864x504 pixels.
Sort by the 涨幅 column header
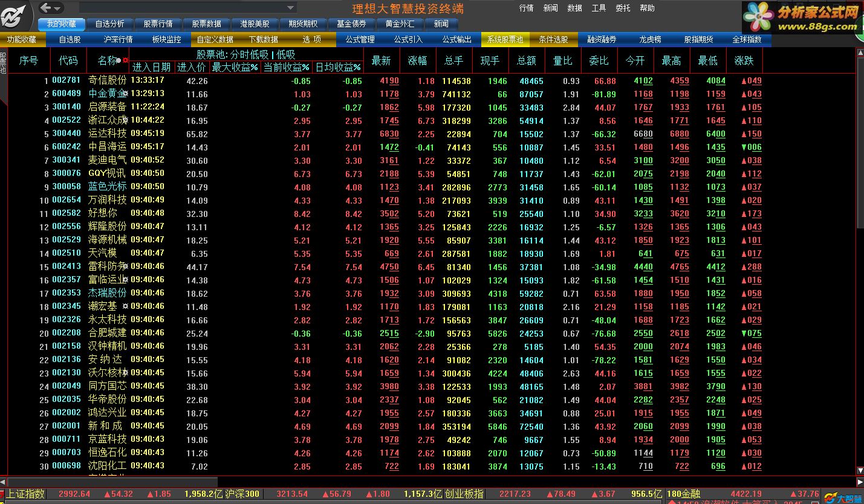(x=418, y=60)
